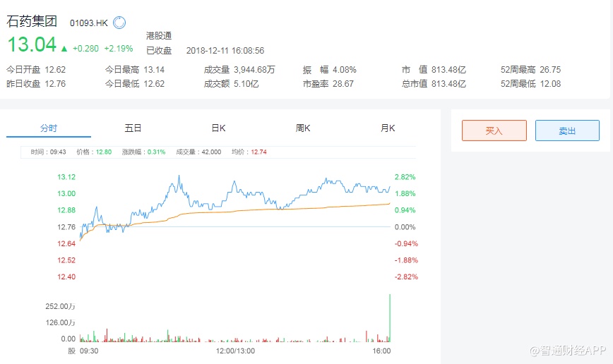
Task: Click the orange average price line
Action: point(282,208)
